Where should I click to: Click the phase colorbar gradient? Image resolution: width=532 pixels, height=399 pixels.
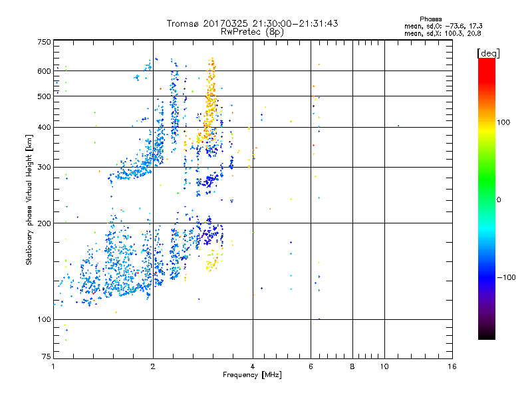click(487, 199)
